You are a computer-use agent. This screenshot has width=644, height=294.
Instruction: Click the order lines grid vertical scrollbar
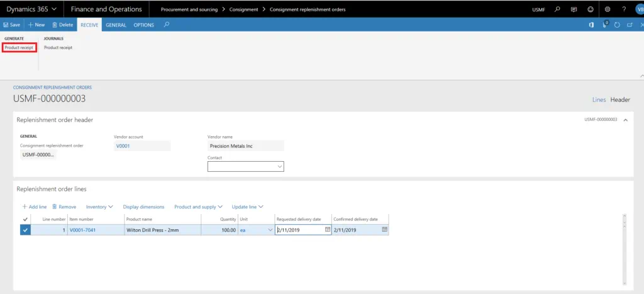[x=625, y=249]
